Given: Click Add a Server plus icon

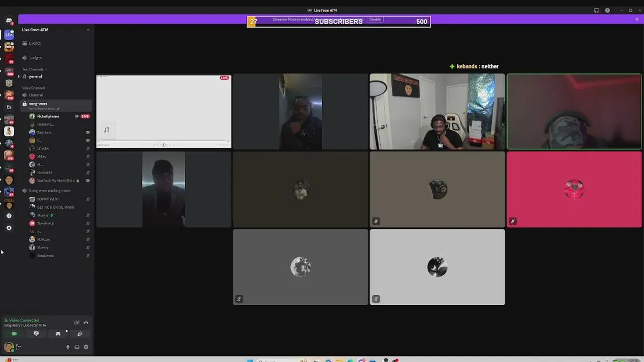Looking at the screenshot, I should coord(9,216).
